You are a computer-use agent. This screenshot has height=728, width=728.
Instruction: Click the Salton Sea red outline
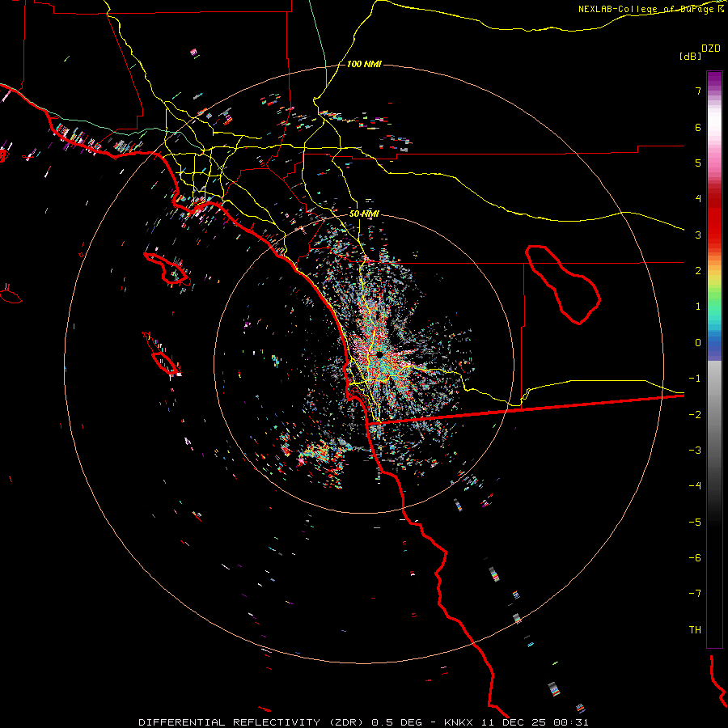(563, 284)
